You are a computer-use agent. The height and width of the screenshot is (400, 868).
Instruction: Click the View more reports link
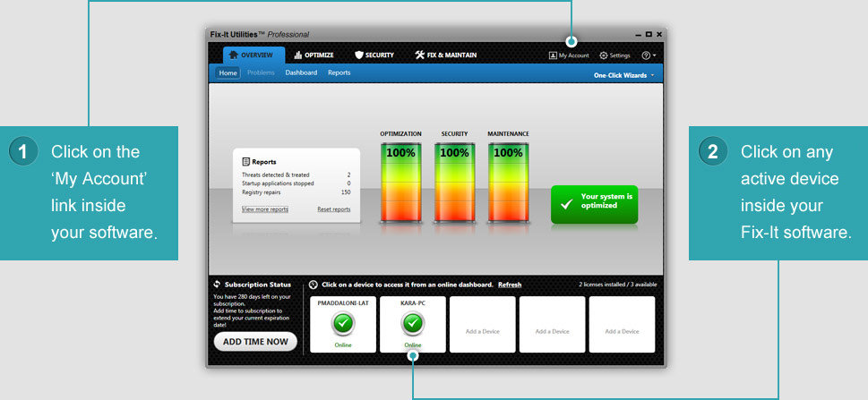(x=264, y=209)
